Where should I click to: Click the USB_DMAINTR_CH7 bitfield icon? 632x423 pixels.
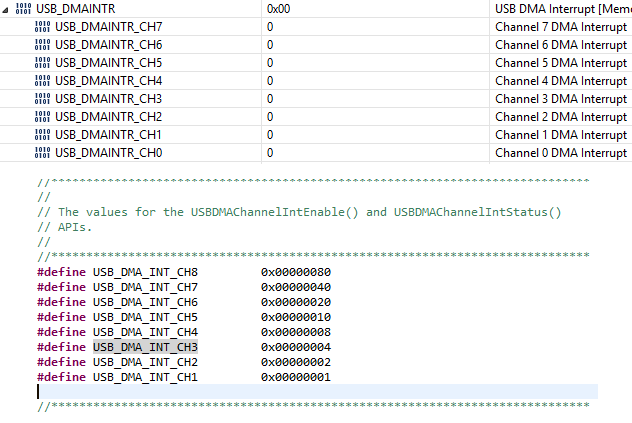(x=42, y=27)
